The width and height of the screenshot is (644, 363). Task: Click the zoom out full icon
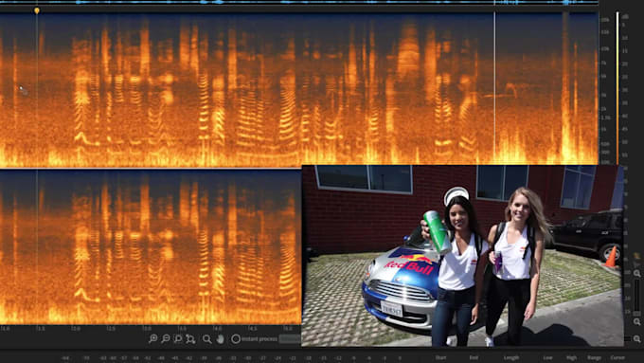[190, 339]
